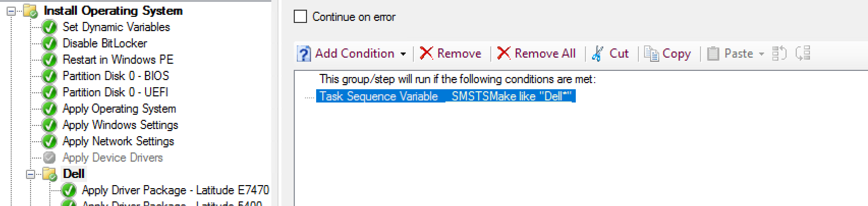Open the Add Condition dropdown arrow
The image size is (868, 206).
403,54
